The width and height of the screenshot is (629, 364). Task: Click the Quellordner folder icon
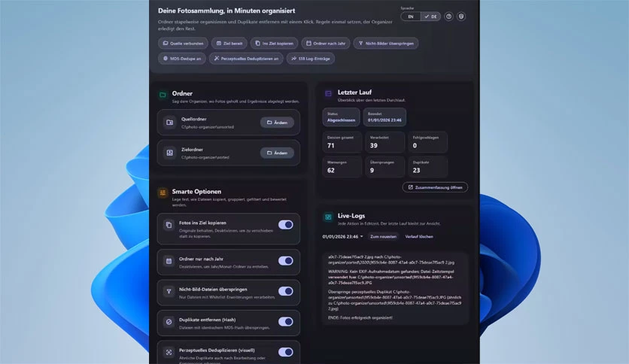click(170, 123)
